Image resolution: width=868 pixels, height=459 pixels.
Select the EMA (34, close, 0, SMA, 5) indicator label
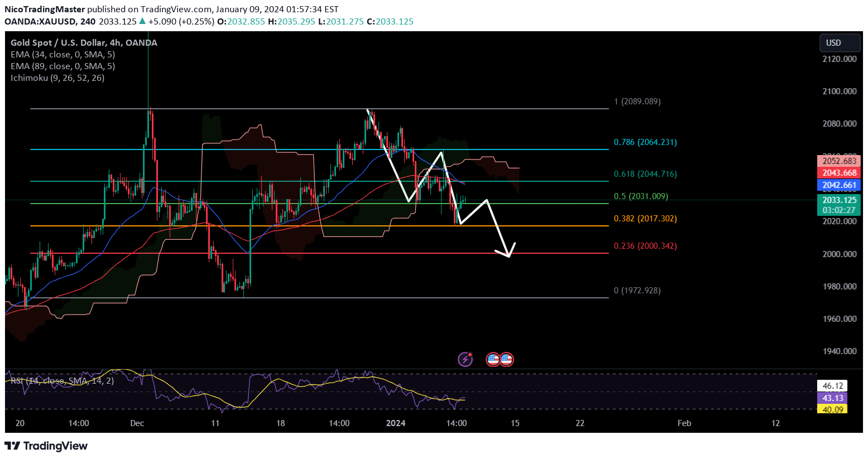pyautogui.click(x=63, y=55)
